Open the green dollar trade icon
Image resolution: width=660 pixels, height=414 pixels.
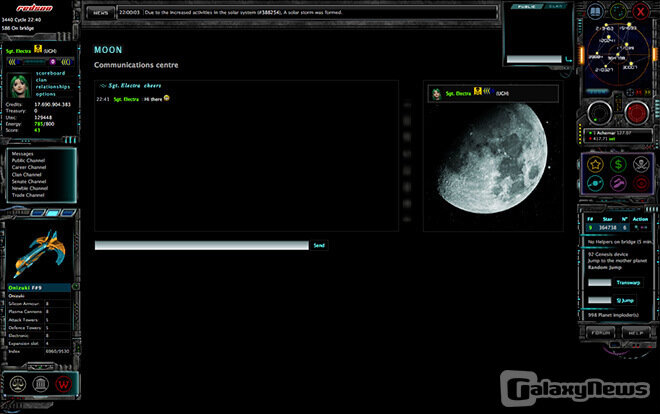(618, 164)
